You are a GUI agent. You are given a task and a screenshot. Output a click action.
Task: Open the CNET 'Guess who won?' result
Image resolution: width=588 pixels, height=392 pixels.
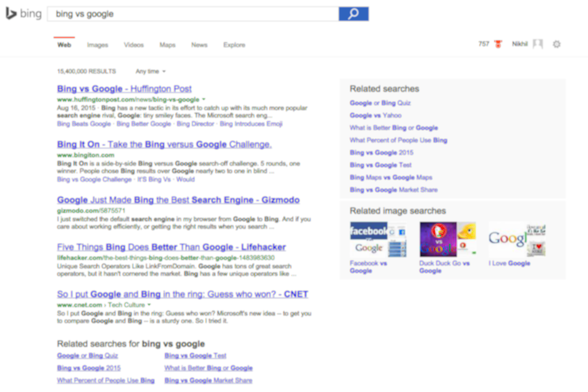pos(182,294)
